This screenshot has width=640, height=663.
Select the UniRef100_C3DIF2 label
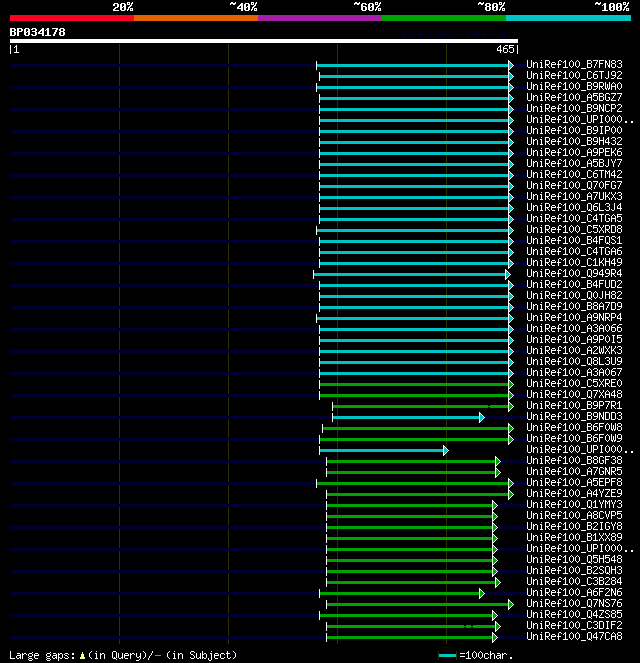574,625
